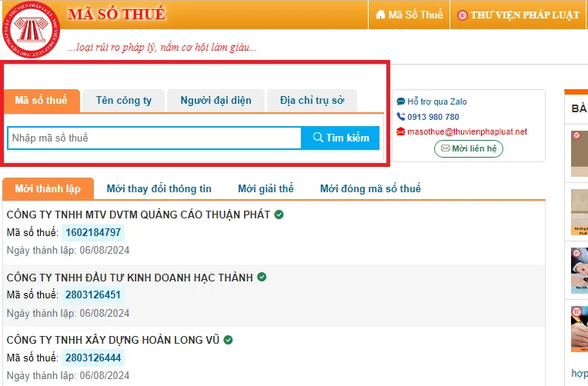This screenshot has height=386, width=588.
Task: Click the red envelope email icon
Action: 401,132
